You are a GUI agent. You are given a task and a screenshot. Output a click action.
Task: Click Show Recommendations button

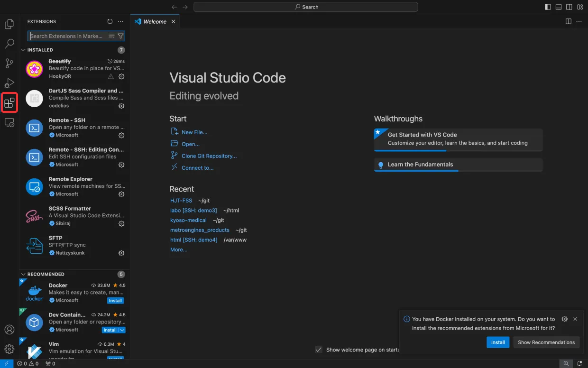click(x=546, y=342)
